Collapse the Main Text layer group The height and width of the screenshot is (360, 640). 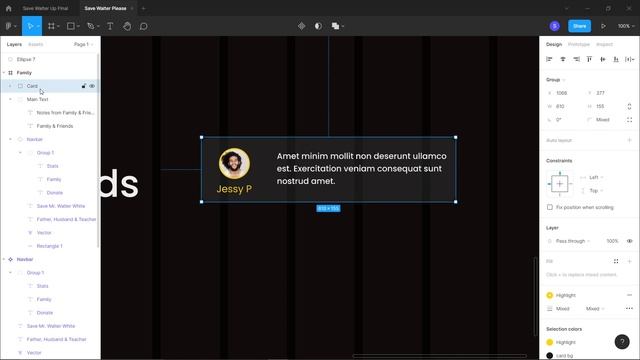10,99
